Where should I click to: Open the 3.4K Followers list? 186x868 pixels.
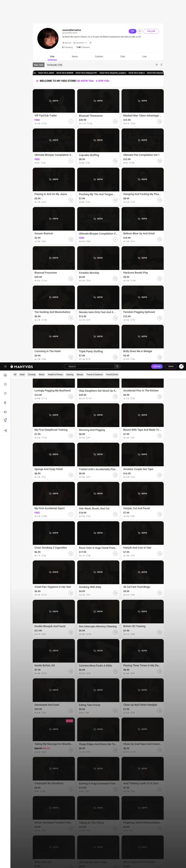pos(83,47)
